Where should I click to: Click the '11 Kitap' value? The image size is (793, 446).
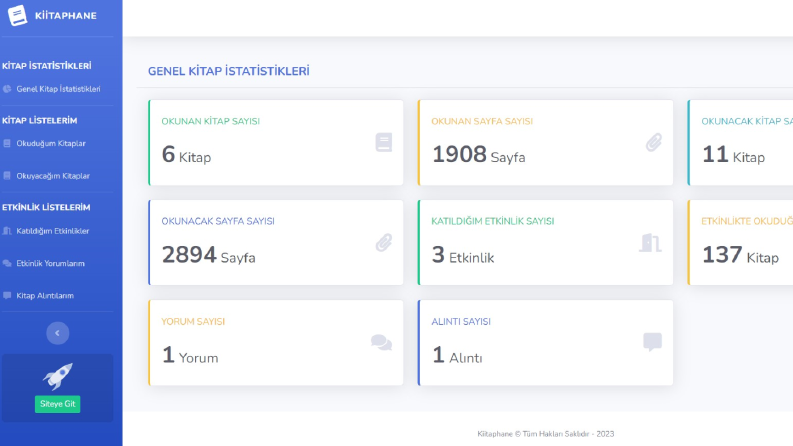click(733, 155)
